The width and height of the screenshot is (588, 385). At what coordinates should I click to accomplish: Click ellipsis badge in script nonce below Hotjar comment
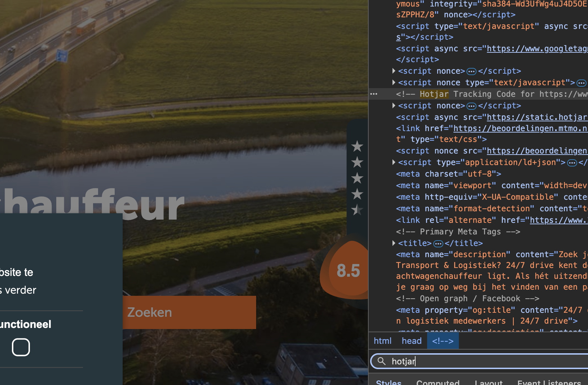[471, 106]
